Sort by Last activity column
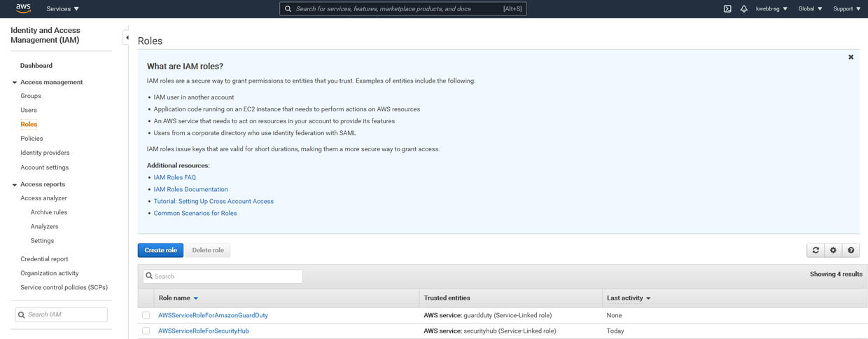Viewport: 868px width, 339px height. click(x=629, y=298)
